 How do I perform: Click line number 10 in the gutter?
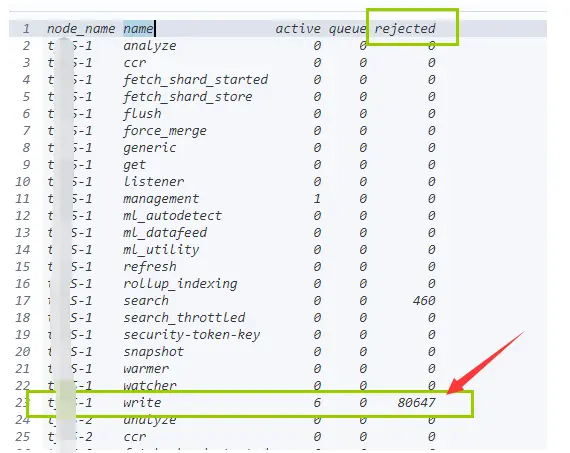23,181
